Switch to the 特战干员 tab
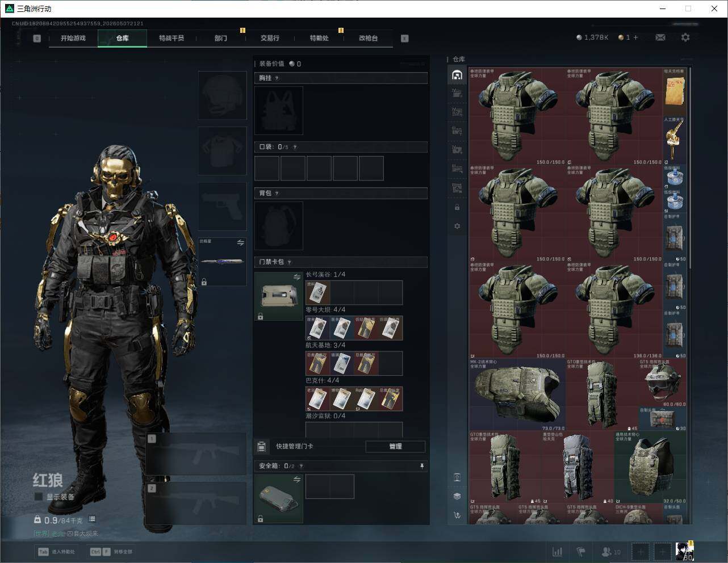Viewport: 728px width, 563px height. pyautogui.click(x=171, y=38)
